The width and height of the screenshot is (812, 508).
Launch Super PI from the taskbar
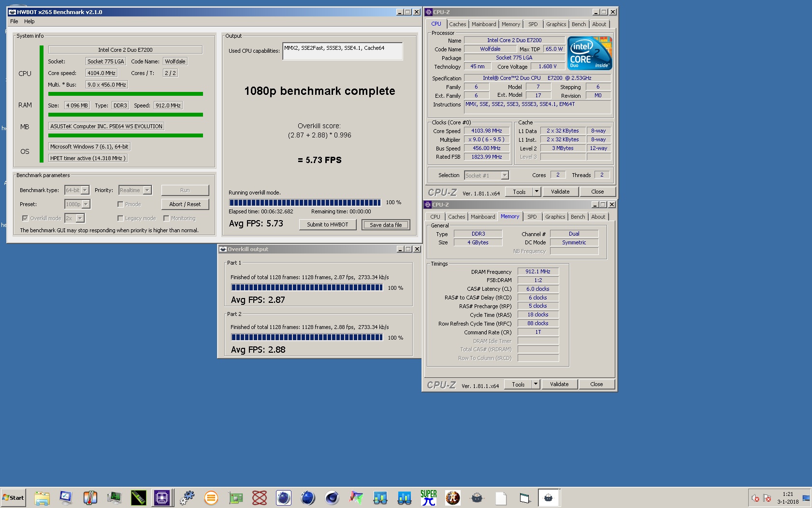click(429, 498)
